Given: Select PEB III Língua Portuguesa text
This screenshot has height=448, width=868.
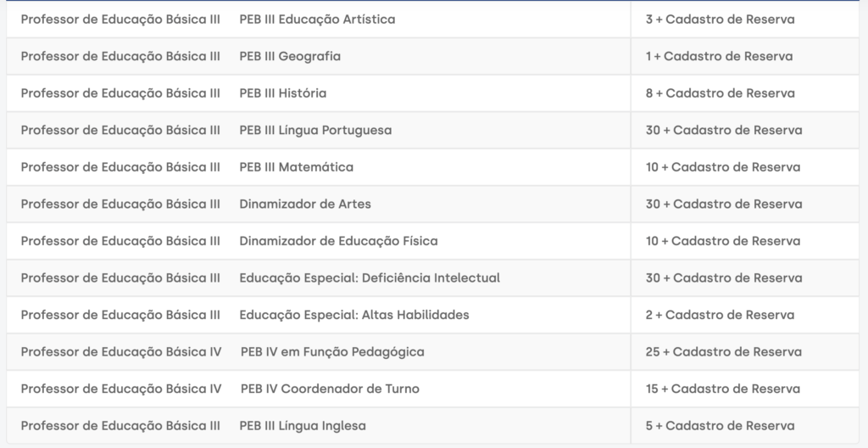Looking at the screenshot, I should click(x=315, y=131).
